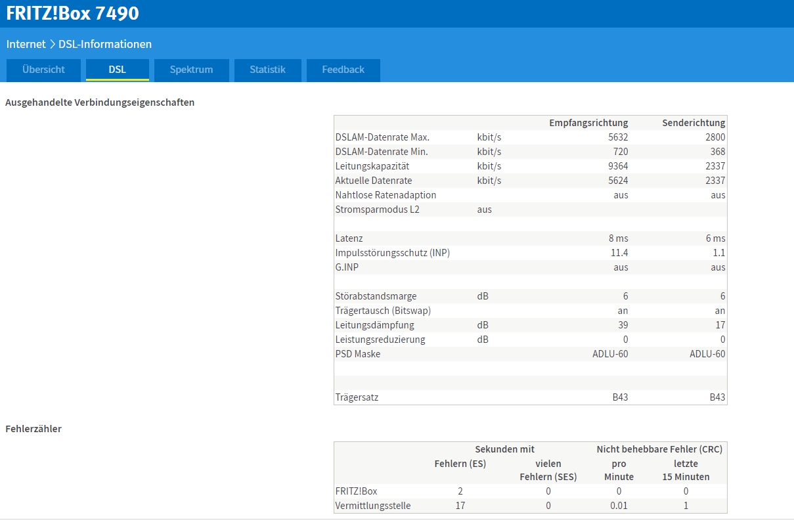Click the Fehlerzähler section heading
794x532 pixels.
[33, 429]
